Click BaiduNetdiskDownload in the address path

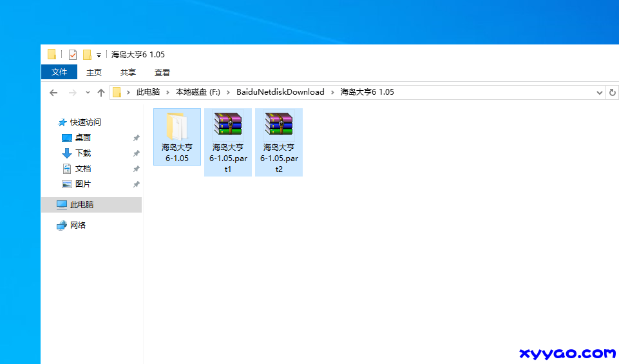pos(280,92)
